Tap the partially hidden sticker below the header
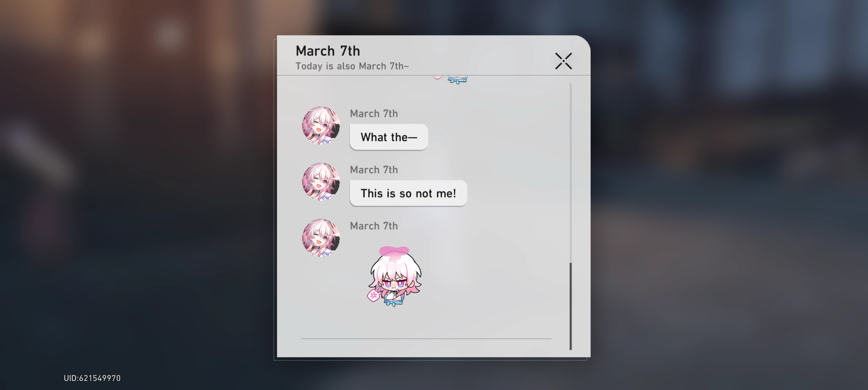 (451, 80)
